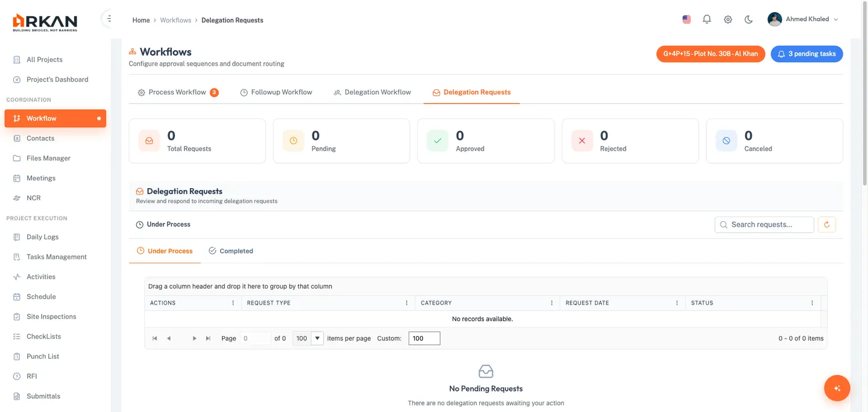
Task: Open settings via the gear icon
Action: pyautogui.click(x=728, y=19)
